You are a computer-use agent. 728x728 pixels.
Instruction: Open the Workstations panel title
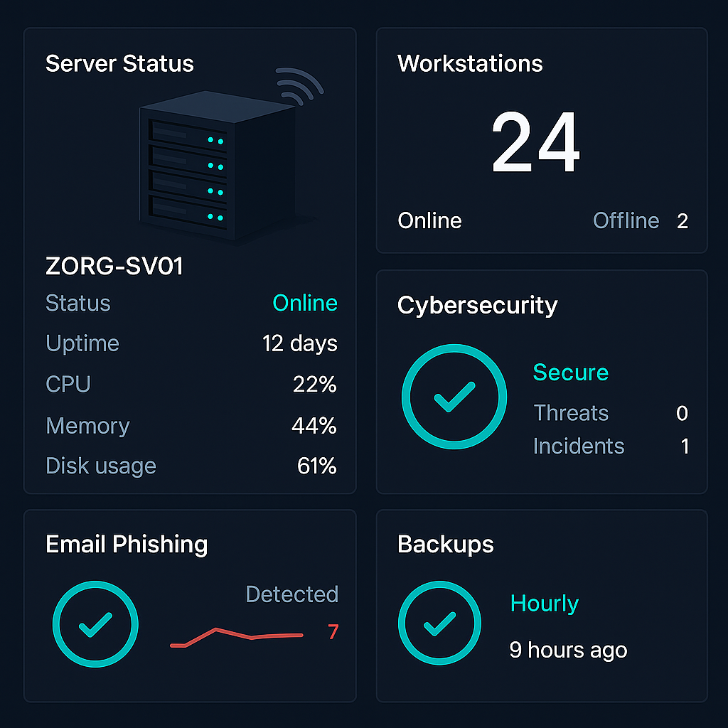click(470, 63)
